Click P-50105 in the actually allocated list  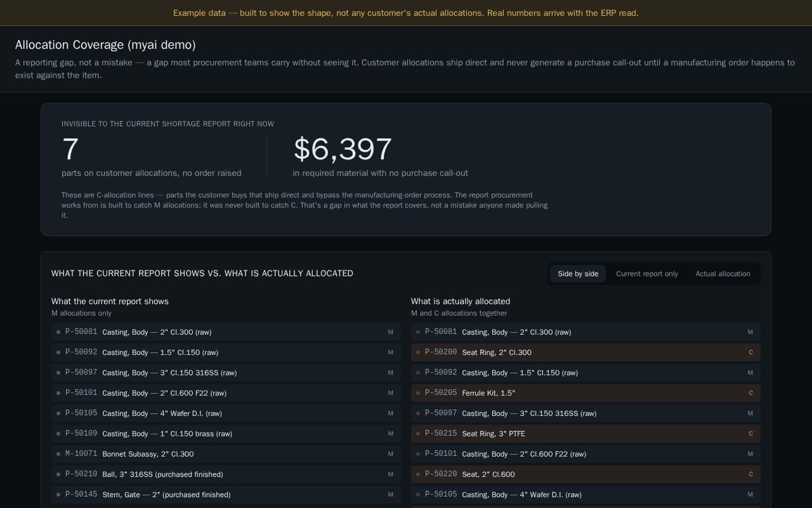(586, 495)
